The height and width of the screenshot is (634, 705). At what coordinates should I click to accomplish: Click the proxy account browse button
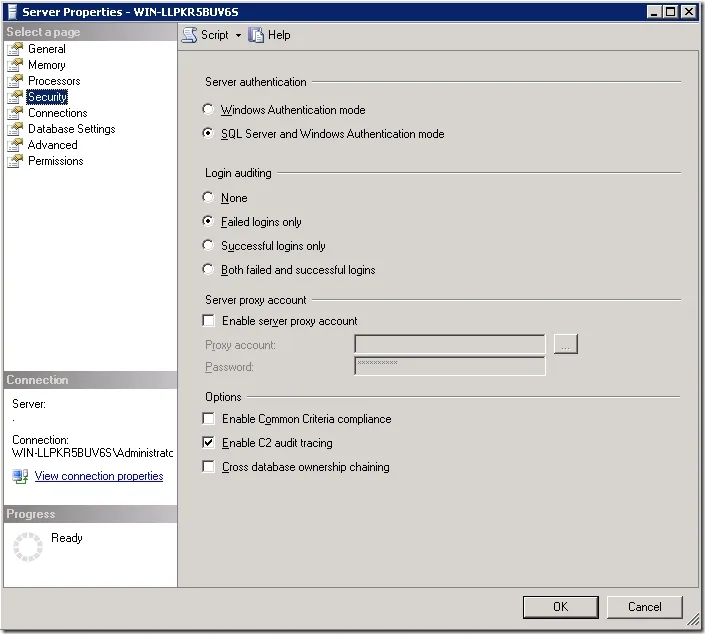click(566, 344)
